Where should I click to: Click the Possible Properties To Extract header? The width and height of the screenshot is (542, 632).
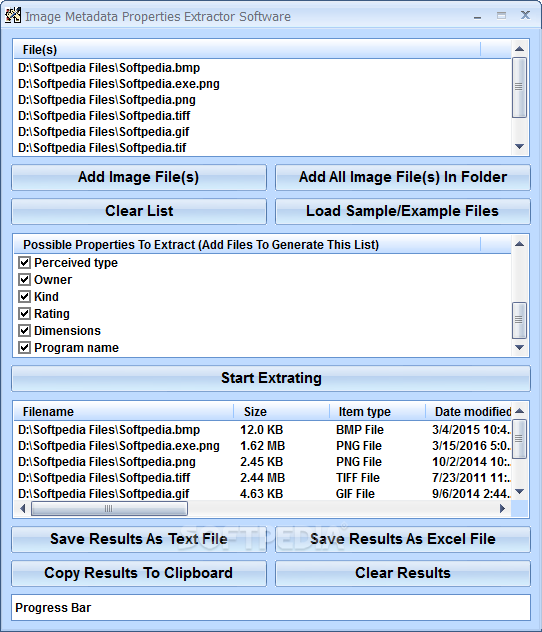[x=247, y=245]
